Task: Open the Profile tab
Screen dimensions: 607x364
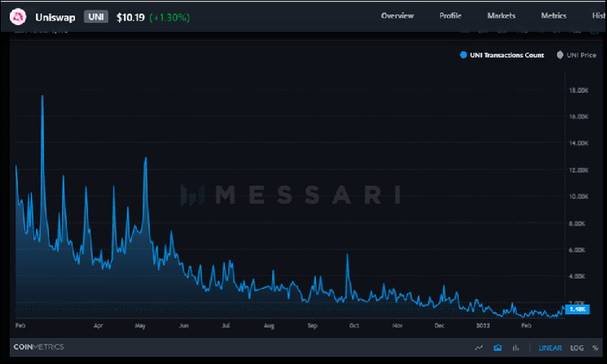Action: (x=450, y=16)
